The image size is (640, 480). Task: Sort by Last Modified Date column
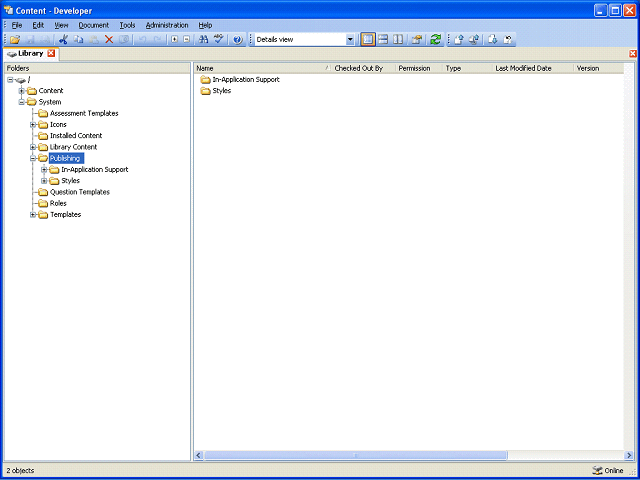click(533, 68)
